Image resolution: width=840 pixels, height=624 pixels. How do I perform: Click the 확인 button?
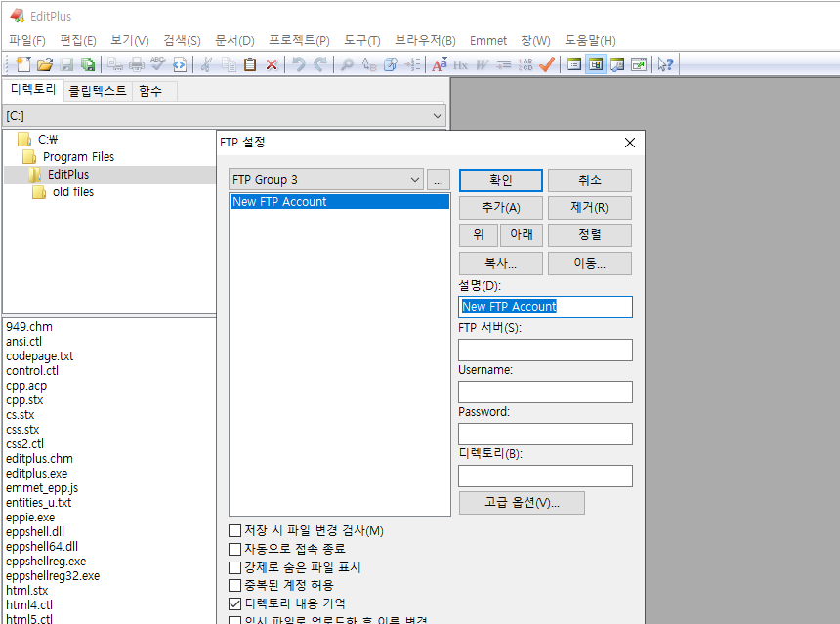coord(500,180)
